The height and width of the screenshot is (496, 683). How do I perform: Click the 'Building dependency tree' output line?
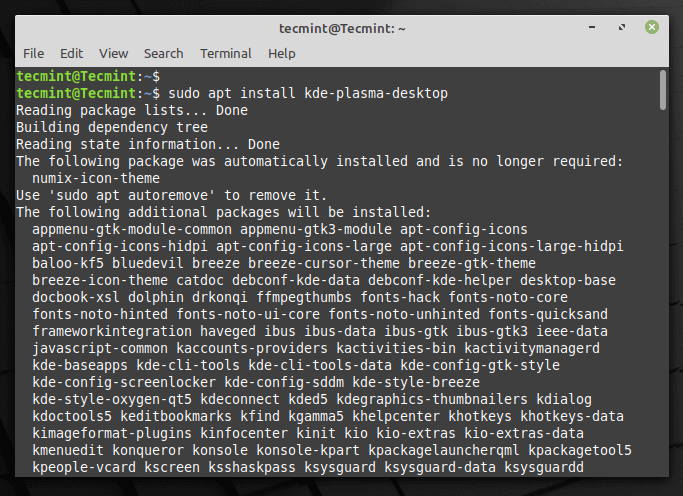[x=112, y=127]
